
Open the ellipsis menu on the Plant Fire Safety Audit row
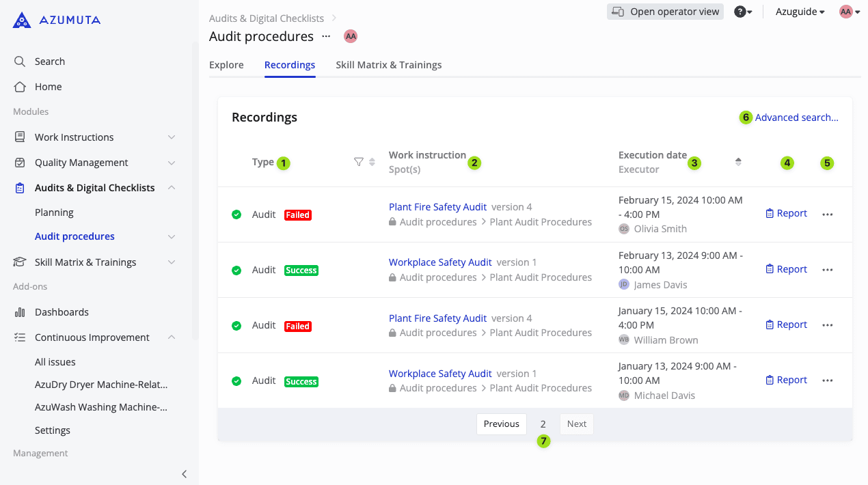tap(828, 214)
